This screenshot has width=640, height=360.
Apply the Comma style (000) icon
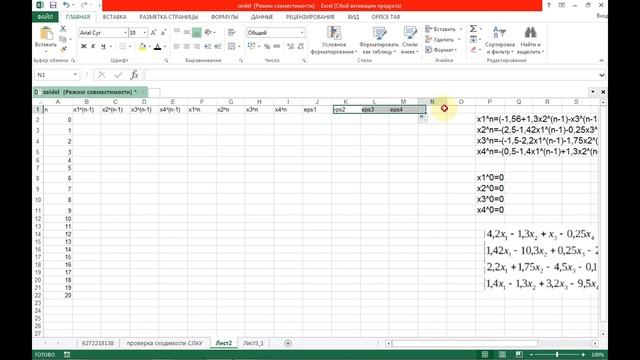coord(277,47)
